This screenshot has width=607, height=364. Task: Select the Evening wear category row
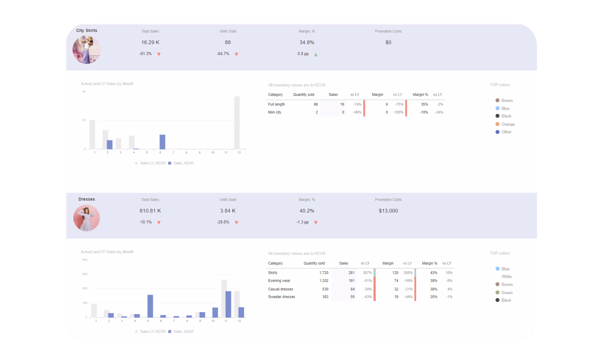(x=279, y=281)
